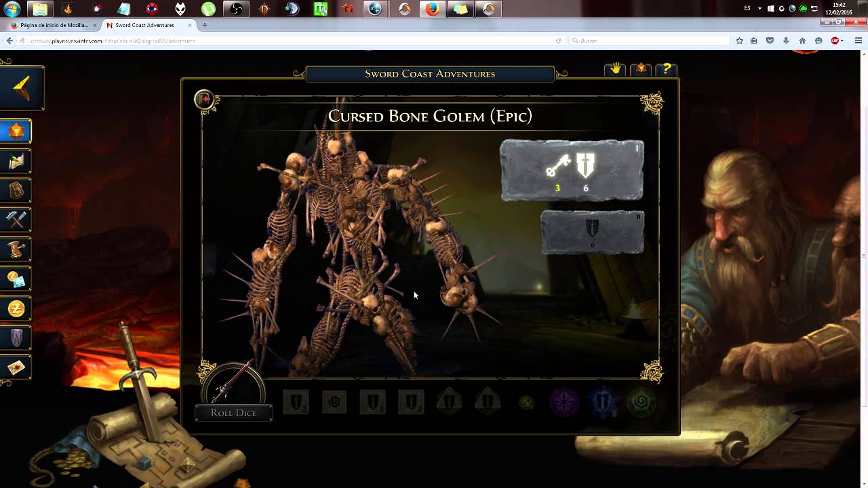The image size is (868, 488).
Task: Open the gavel auction house icon
Action: [x=16, y=249]
